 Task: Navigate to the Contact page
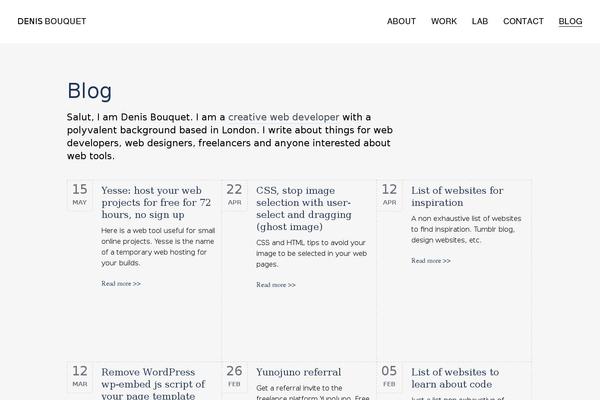(523, 21)
